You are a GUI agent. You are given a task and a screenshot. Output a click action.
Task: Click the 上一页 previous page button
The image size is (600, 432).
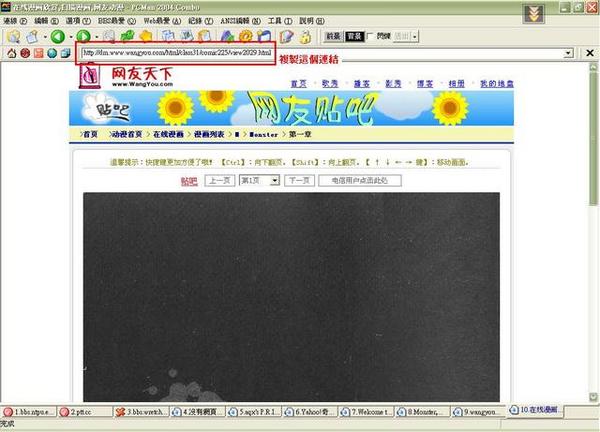pos(220,181)
